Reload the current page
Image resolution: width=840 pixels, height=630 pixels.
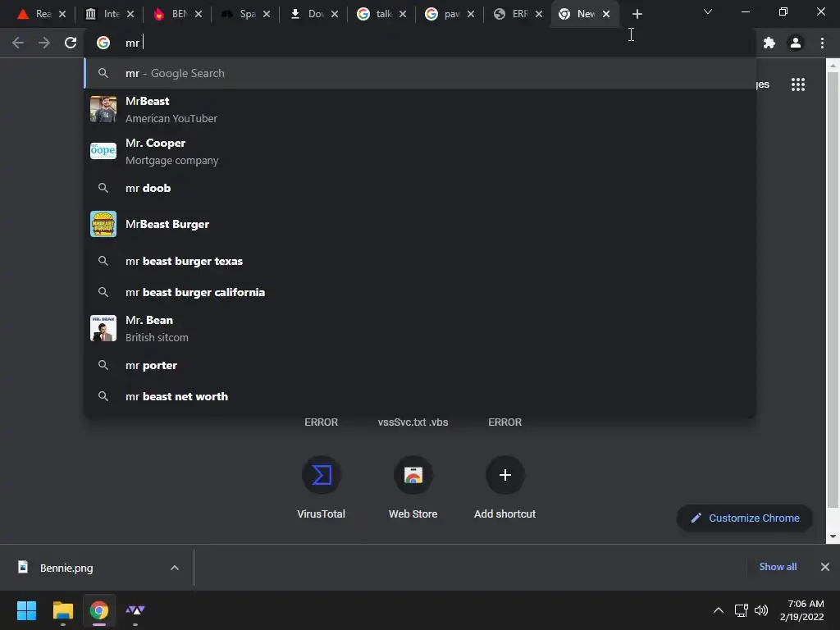tap(71, 43)
